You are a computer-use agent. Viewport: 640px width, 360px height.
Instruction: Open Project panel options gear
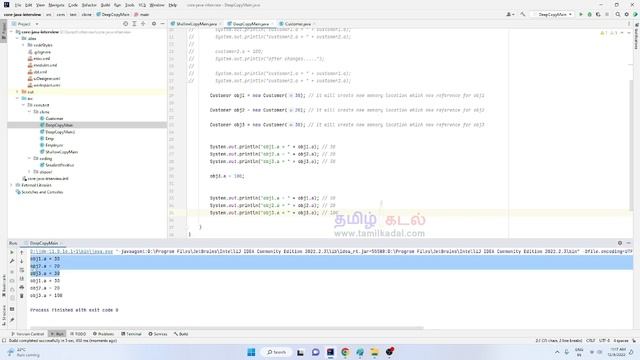154,24
